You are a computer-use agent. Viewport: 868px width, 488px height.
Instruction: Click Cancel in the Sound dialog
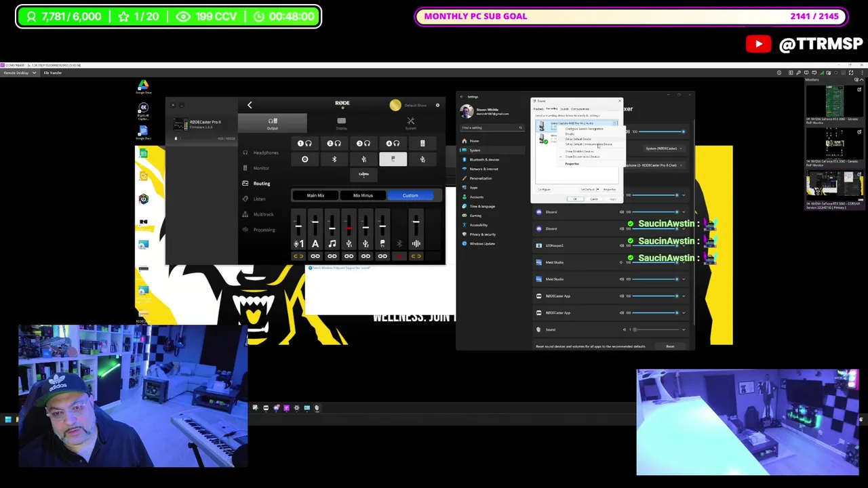(594, 199)
